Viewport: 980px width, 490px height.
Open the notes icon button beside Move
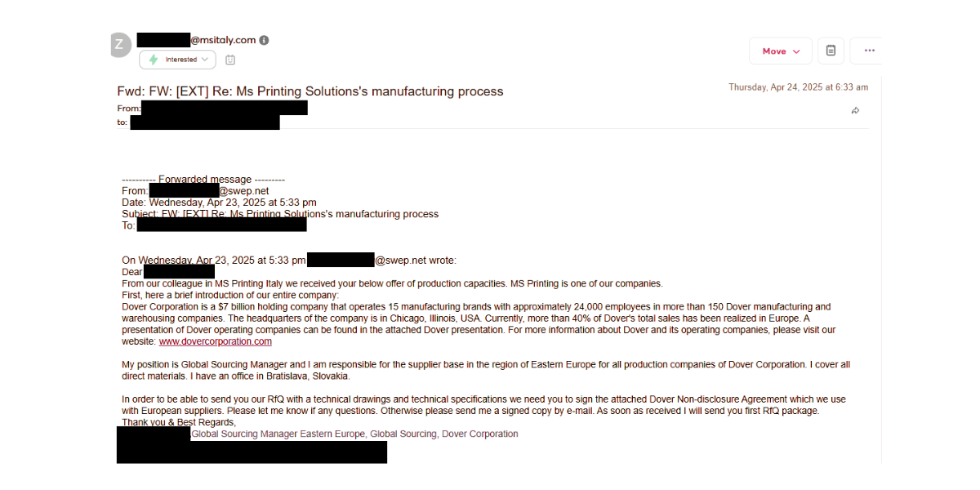(831, 51)
